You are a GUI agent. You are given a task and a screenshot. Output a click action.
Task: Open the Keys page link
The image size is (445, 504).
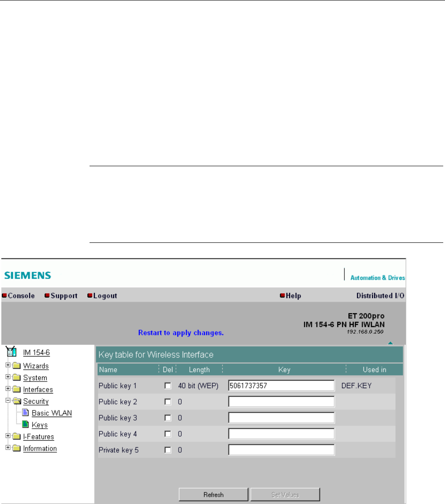(x=40, y=425)
